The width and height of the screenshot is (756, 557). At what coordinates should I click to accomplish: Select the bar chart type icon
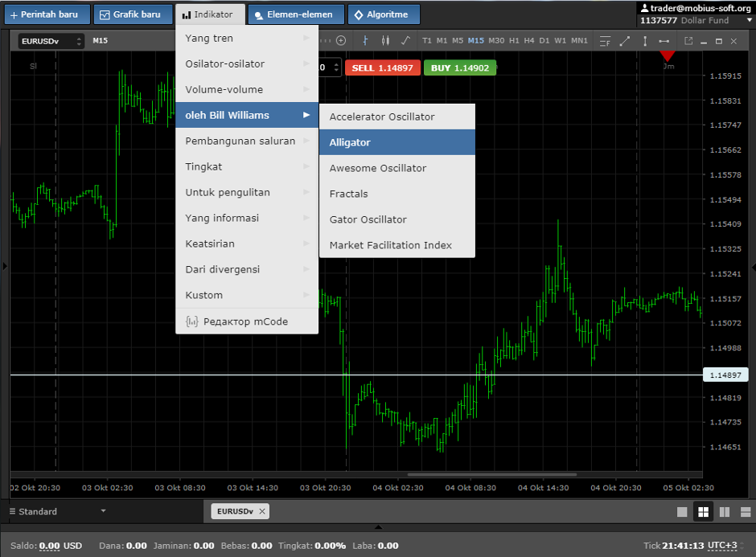pyautogui.click(x=365, y=41)
